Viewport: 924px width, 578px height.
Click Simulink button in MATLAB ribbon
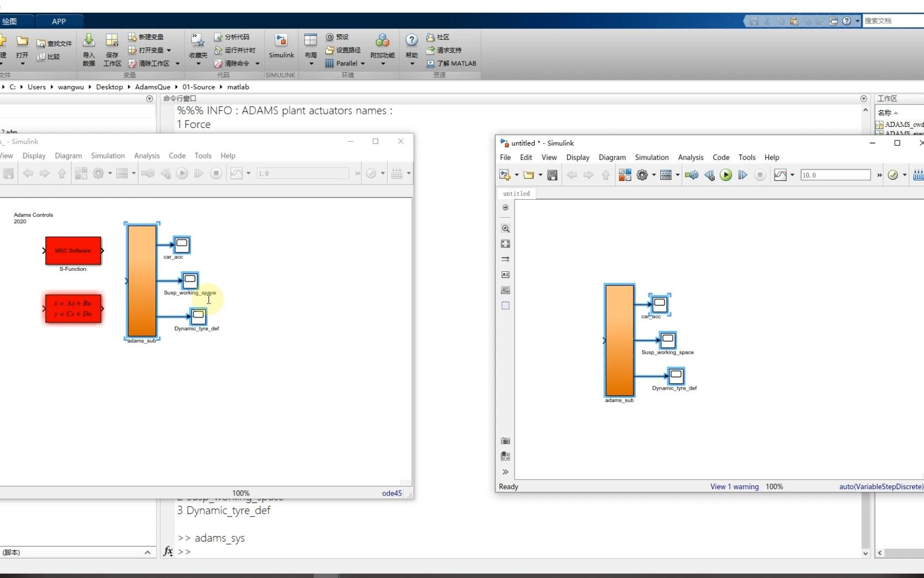281,47
